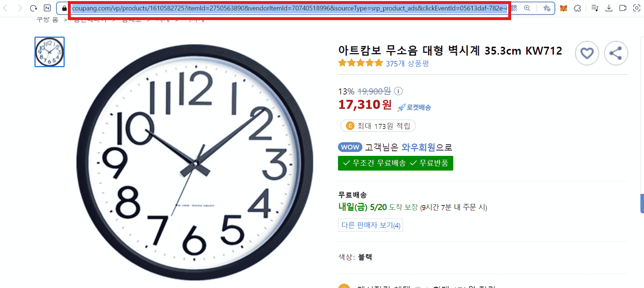The height and width of the screenshot is (288, 644).
Task: Open the media playlist icon
Action: click(595, 8)
